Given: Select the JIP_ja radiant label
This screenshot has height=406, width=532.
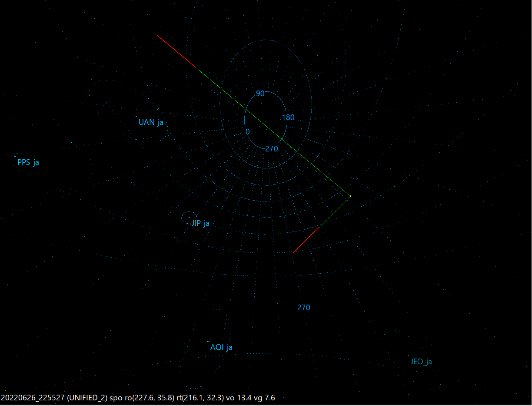Looking at the screenshot, I should [200, 223].
